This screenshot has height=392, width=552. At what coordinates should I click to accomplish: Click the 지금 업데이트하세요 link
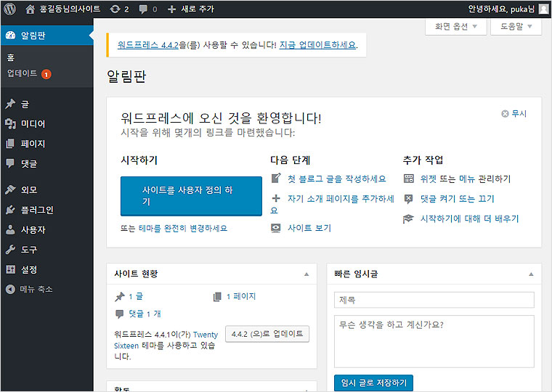pos(317,45)
